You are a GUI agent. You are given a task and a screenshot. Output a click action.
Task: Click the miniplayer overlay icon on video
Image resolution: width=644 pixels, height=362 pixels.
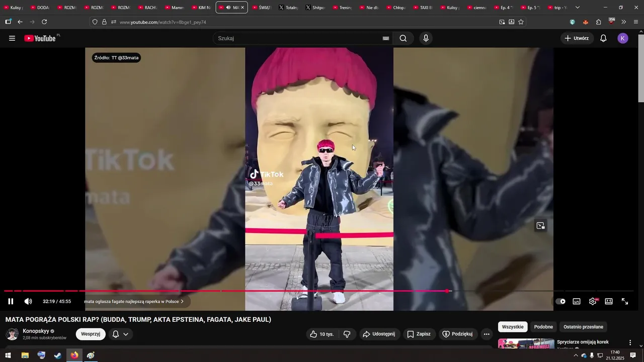click(540, 226)
